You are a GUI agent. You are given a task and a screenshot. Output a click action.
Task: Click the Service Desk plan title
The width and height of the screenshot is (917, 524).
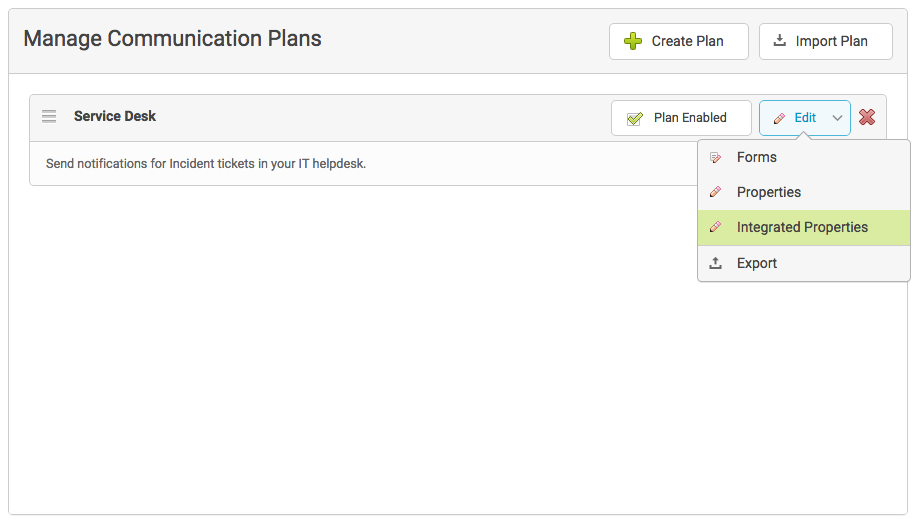115,116
